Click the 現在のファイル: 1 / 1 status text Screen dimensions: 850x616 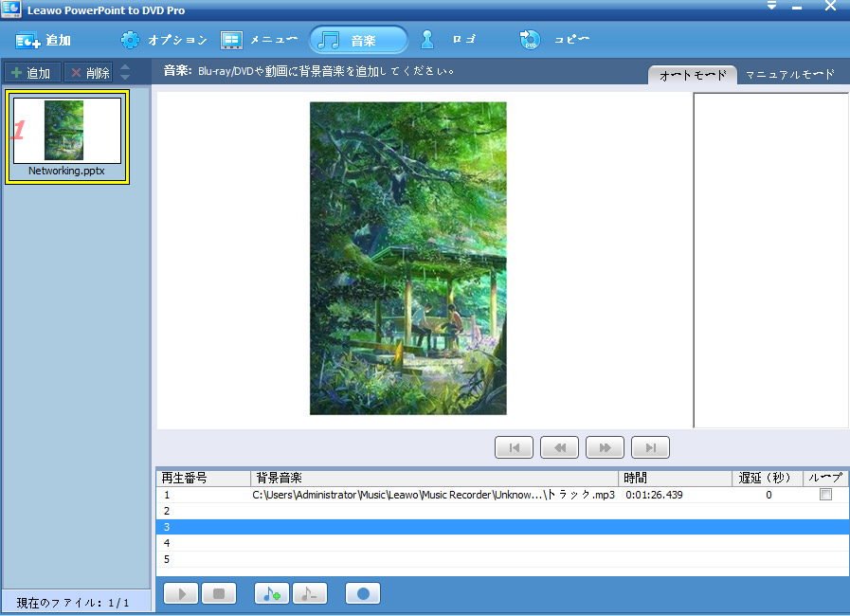click(73, 603)
